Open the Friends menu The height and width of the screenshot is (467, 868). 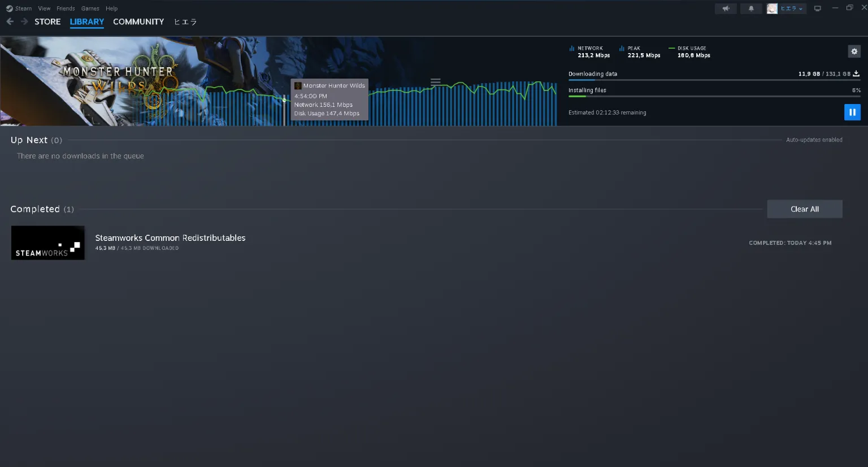point(66,8)
